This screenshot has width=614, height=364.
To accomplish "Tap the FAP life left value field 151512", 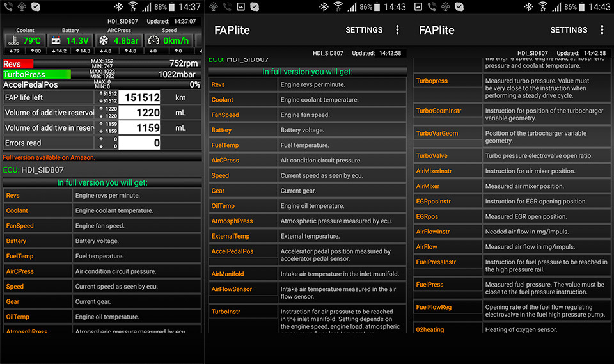I will (x=139, y=98).
